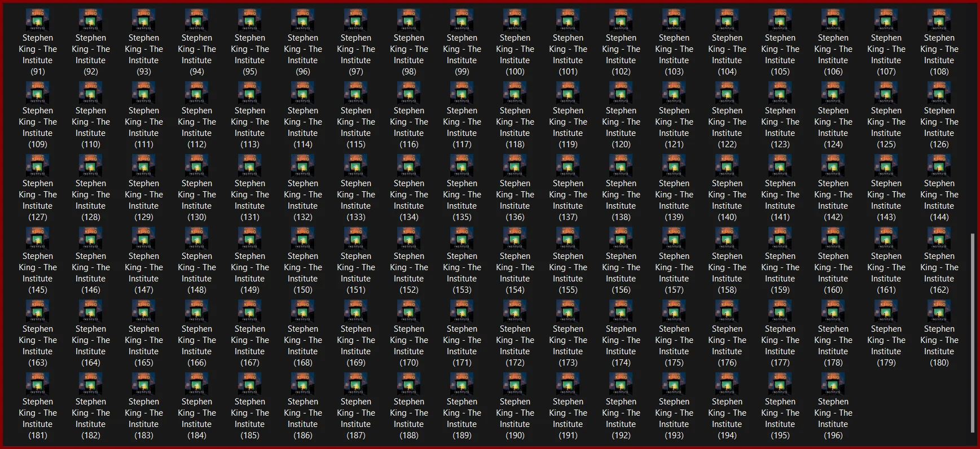Select the file name ending in (112)

(x=197, y=127)
